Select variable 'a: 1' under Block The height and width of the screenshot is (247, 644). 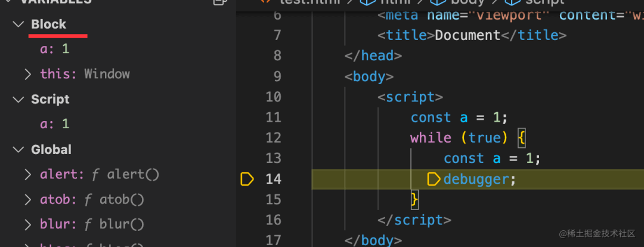(x=55, y=50)
